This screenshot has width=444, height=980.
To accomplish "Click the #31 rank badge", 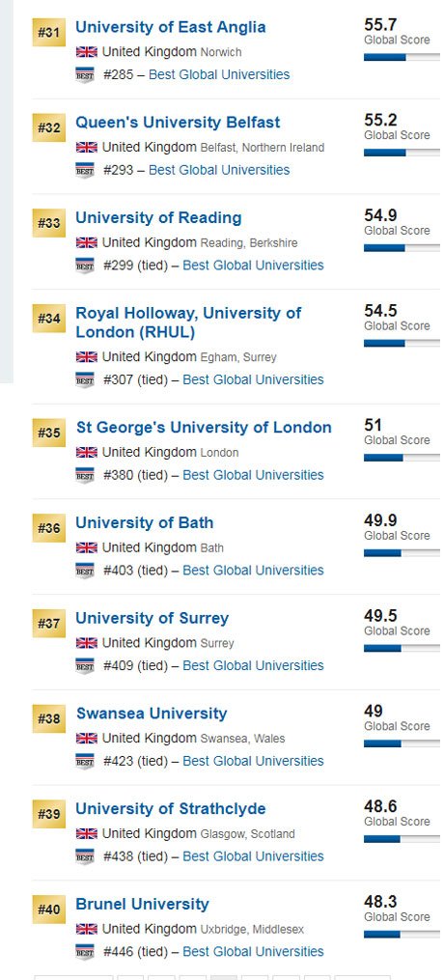I will pos(48,33).
